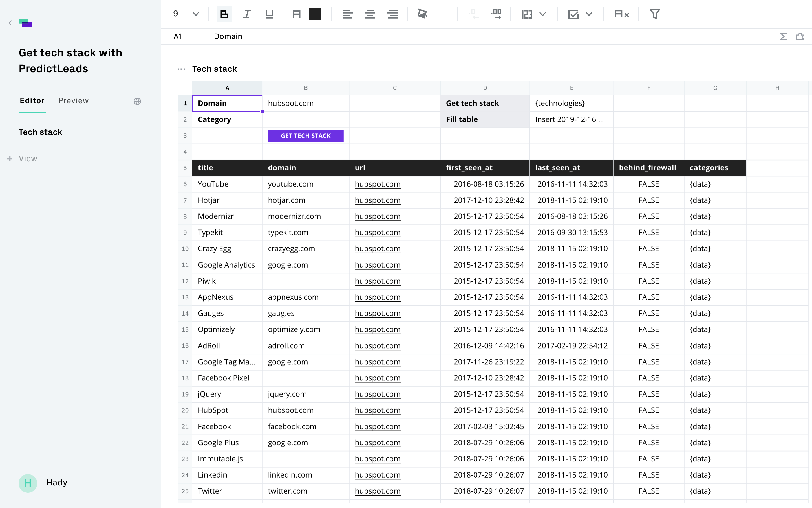Select the 'Google Analytics' title cell

(227, 265)
